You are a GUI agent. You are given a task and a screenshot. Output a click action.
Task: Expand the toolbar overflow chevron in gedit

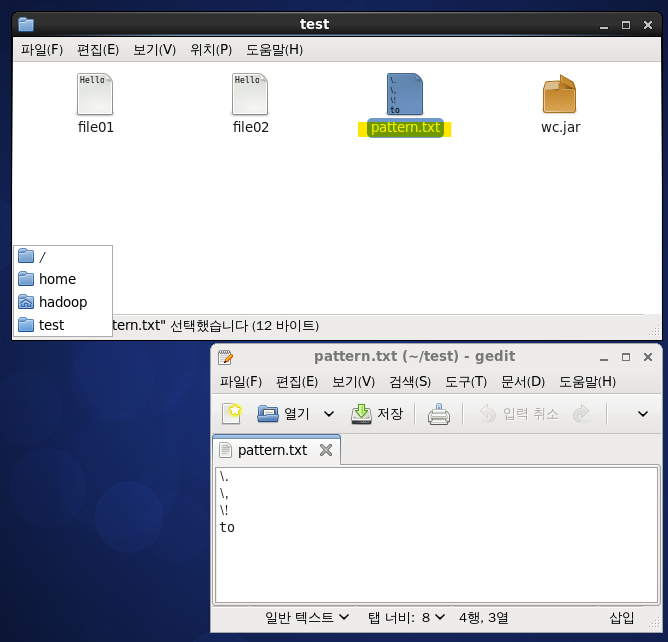point(643,414)
